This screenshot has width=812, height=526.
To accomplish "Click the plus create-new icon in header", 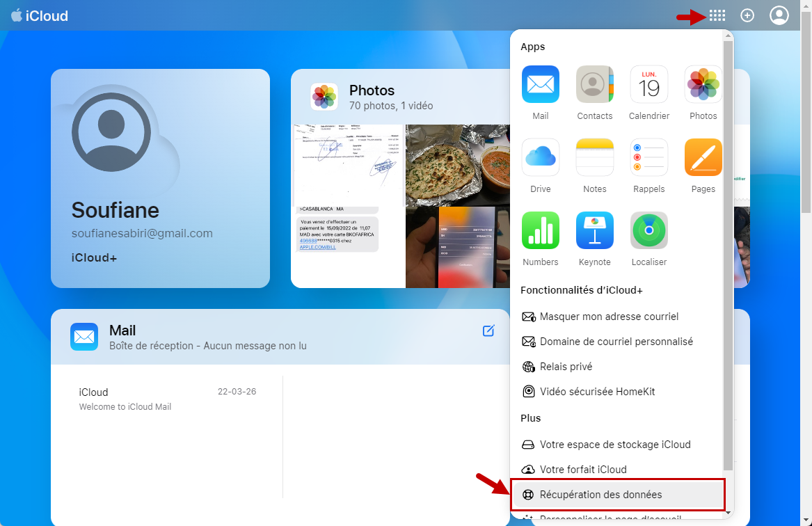I will [x=747, y=15].
